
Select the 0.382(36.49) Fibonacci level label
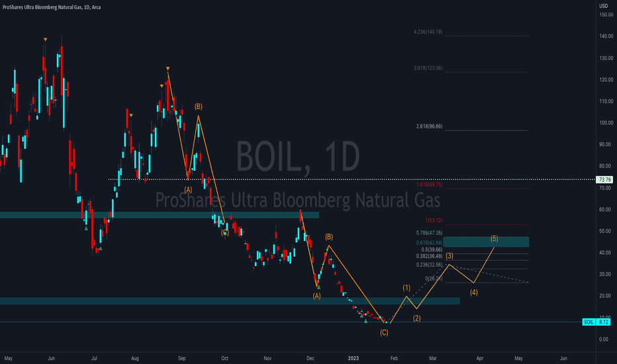[429, 256]
